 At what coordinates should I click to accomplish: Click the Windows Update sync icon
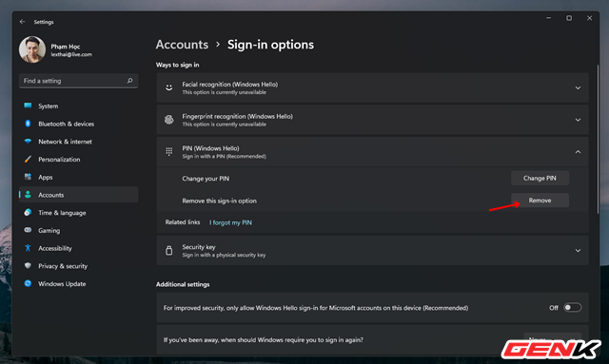[28, 283]
